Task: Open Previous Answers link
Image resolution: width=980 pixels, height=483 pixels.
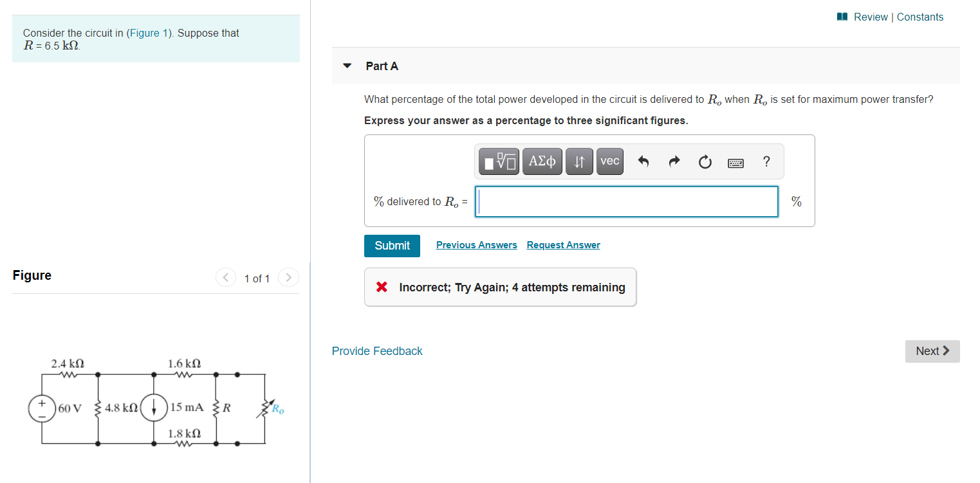Action: click(476, 245)
